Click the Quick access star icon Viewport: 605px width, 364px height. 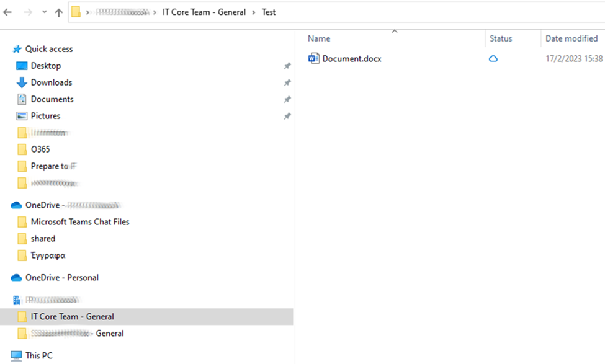point(17,49)
